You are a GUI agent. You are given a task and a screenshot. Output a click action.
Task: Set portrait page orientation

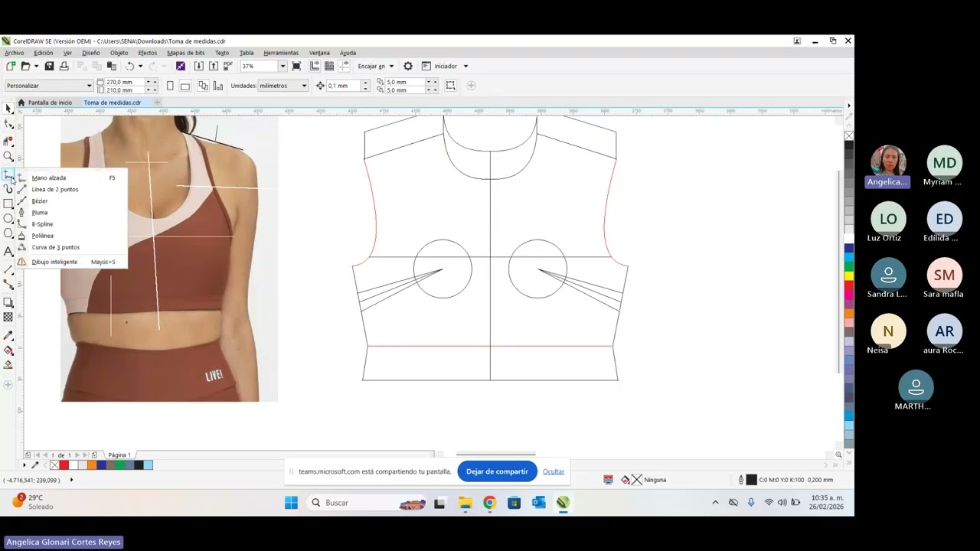pos(170,86)
